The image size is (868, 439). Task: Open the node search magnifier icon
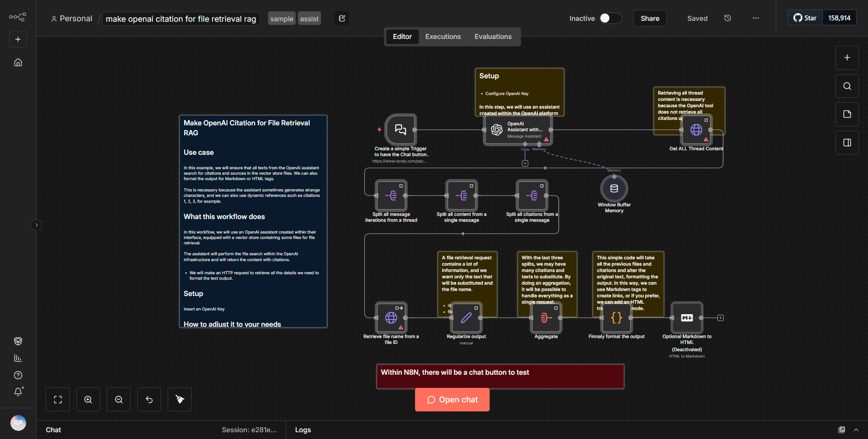pyautogui.click(x=847, y=86)
